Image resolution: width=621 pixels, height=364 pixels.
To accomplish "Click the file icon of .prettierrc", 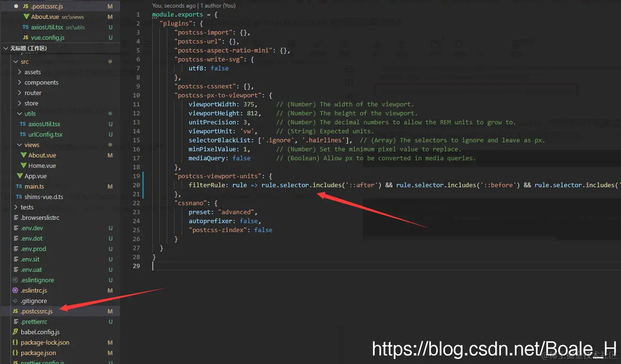I will coord(16,321).
